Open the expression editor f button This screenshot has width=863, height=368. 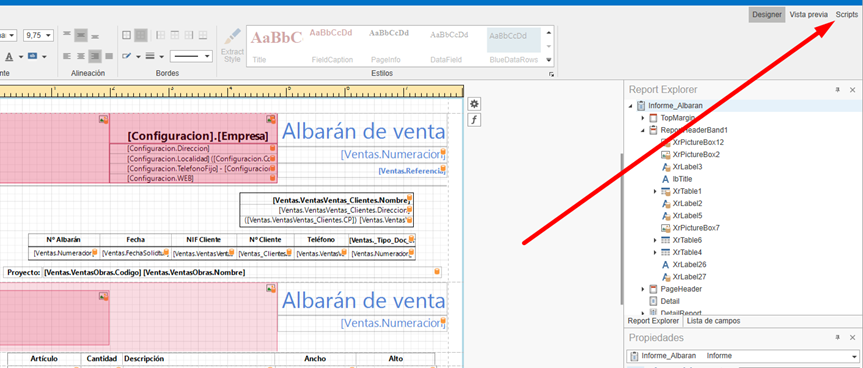pos(474,120)
